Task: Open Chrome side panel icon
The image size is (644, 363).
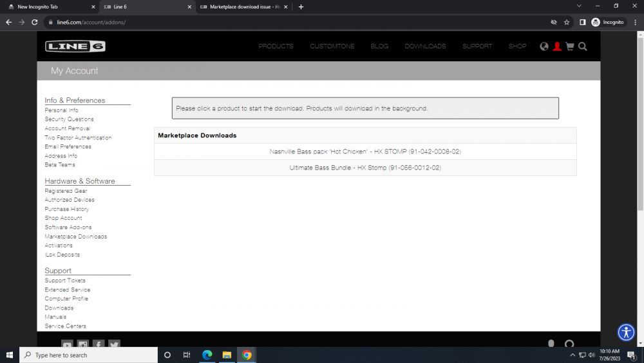Action: pyautogui.click(x=582, y=22)
